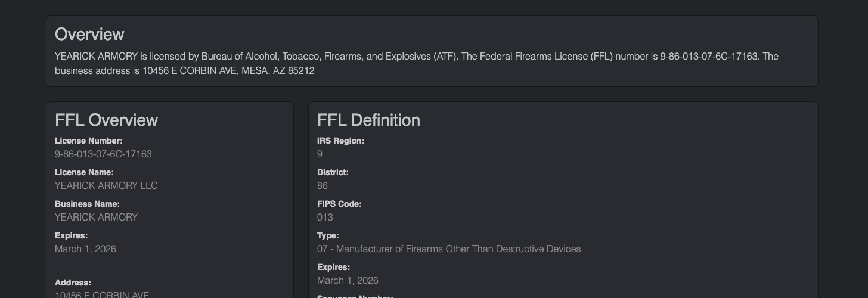Click the Address label
868x298 pixels.
point(73,283)
